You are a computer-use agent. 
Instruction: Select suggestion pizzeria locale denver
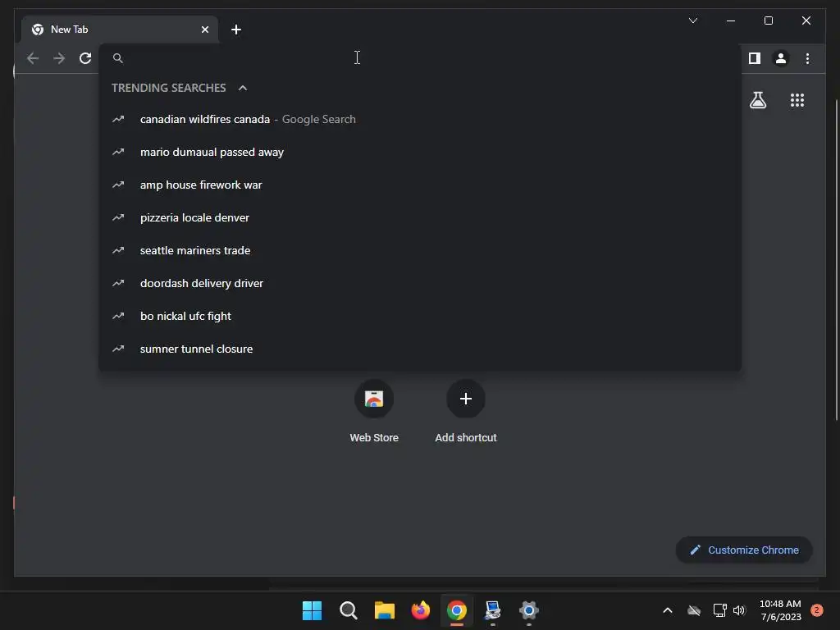pos(420,217)
